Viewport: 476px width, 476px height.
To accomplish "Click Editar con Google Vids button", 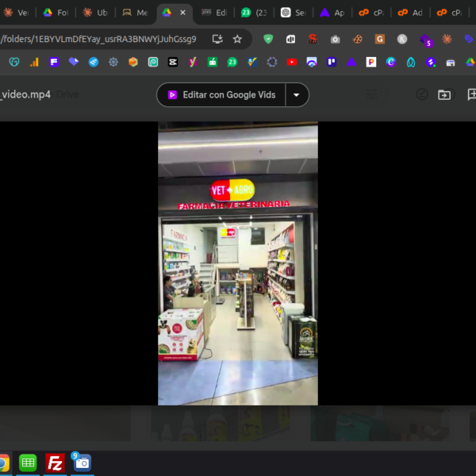I will pyautogui.click(x=221, y=94).
